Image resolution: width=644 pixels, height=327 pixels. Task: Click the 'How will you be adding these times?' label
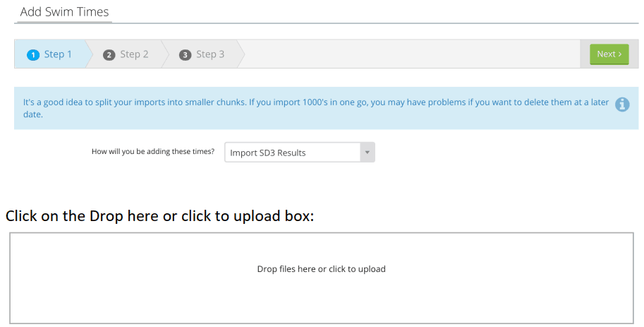coord(153,152)
